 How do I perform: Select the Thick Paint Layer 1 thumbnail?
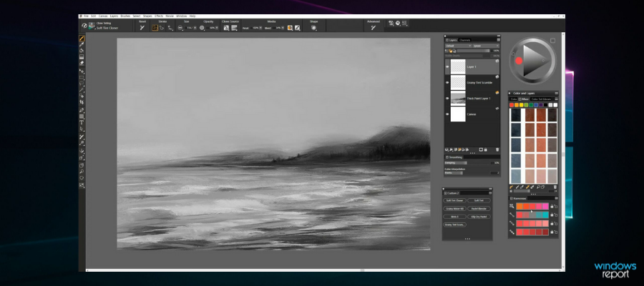click(x=458, y=99)
